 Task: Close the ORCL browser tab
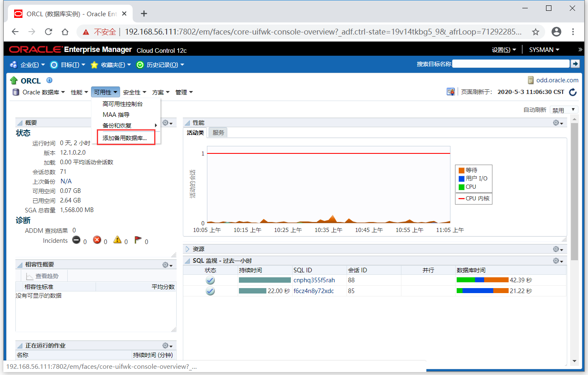coord(124,14)
